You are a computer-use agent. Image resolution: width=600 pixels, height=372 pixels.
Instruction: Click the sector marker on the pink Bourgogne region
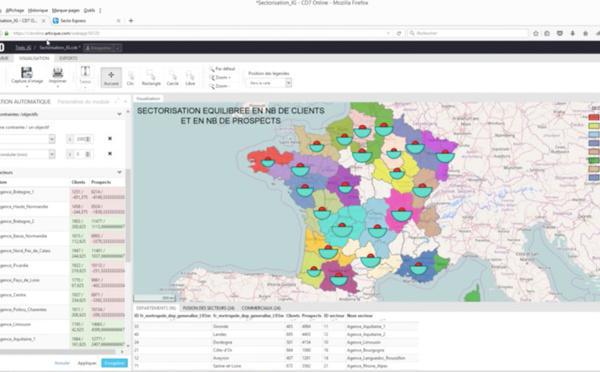click(401, 214)
